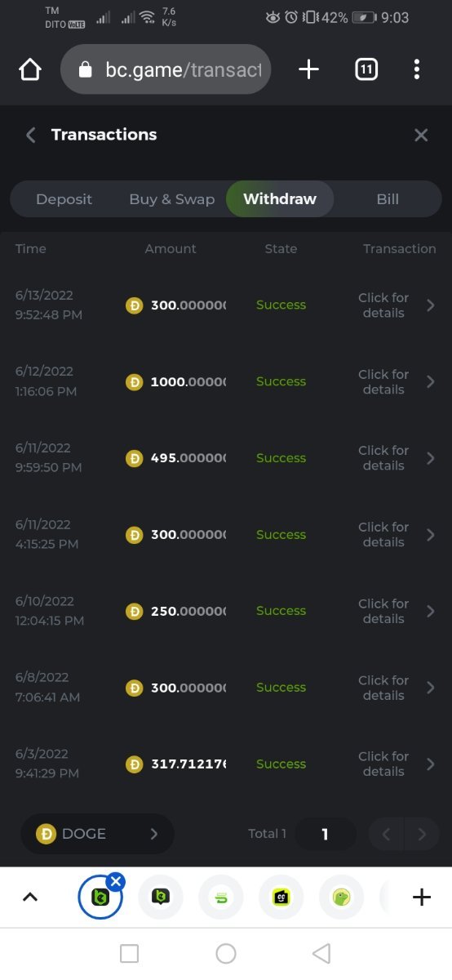Switch to the Deposit tab

[x=64, y=199]
